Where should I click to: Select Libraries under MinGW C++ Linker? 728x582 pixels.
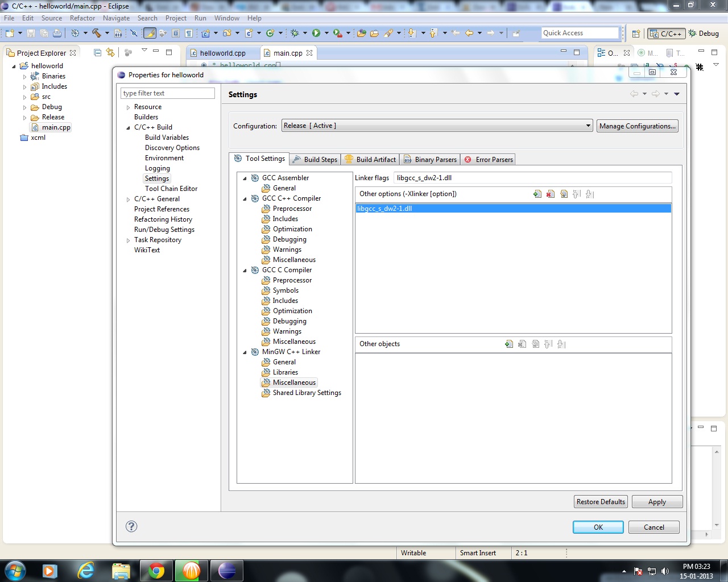click(285, 372)
